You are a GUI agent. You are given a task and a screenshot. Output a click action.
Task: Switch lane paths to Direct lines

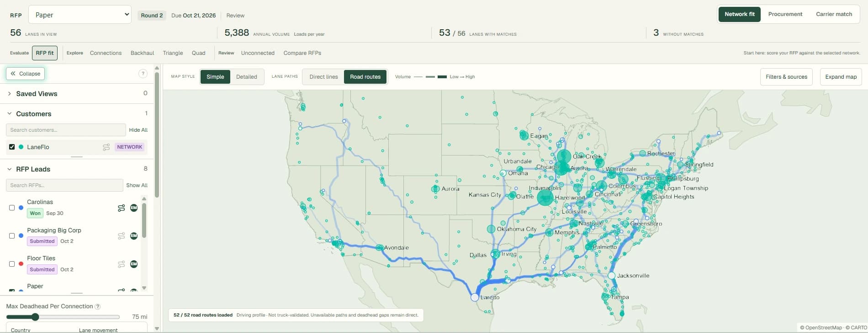point(323,77)
